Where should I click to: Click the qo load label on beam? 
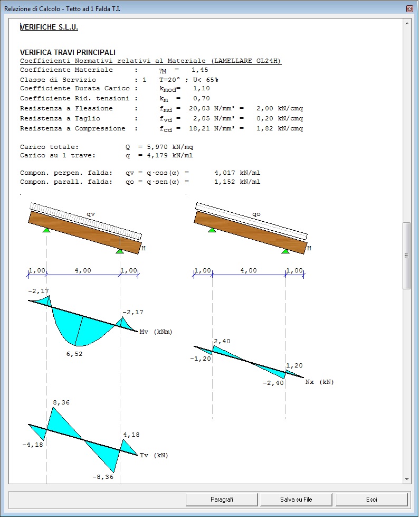256,214
